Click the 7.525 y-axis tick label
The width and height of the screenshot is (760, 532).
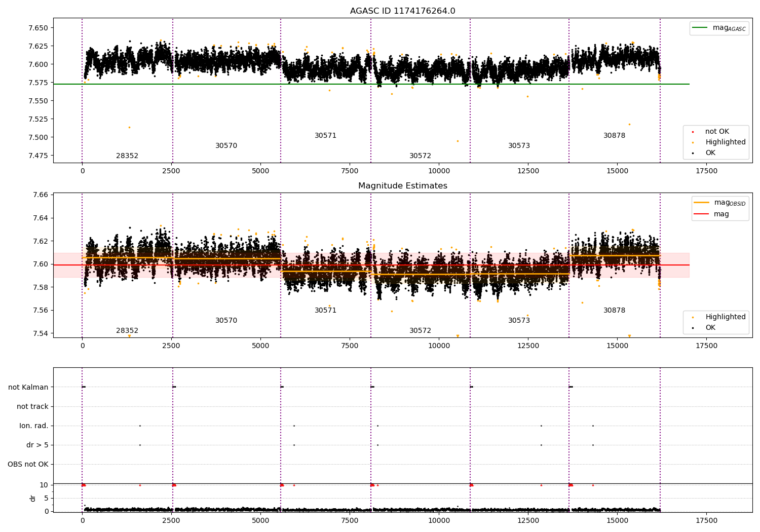[39, 119]
